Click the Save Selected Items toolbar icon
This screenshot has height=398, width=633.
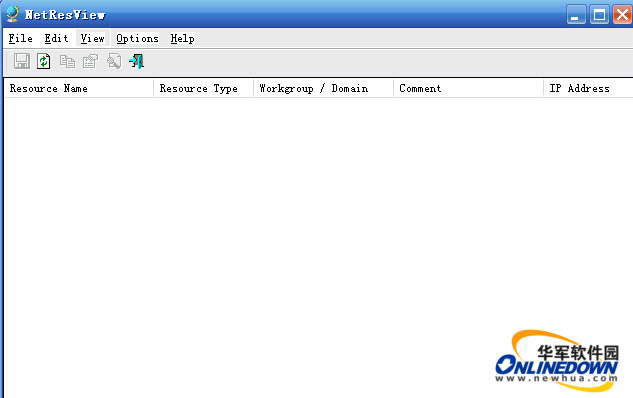(x=21, y=61)
